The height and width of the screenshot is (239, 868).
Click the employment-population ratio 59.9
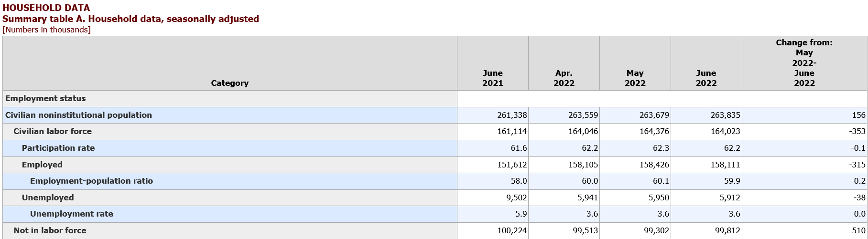[x=732, y=181]
